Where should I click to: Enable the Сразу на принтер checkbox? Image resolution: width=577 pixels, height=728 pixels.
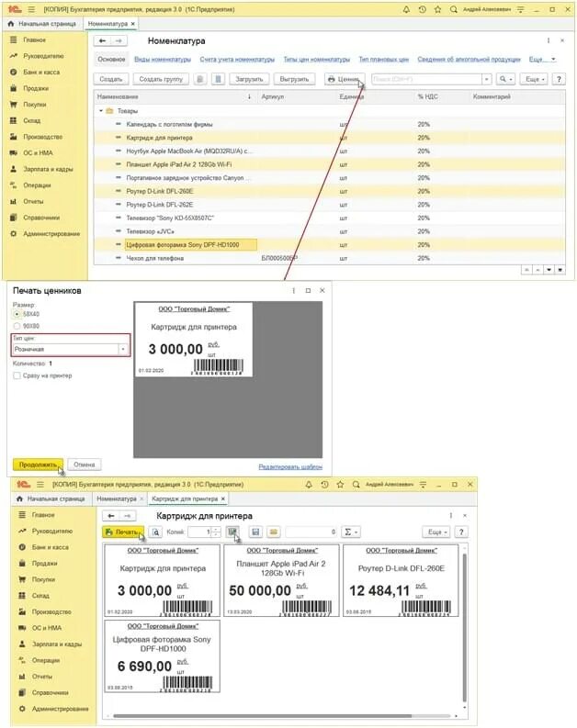coord(17,375)
